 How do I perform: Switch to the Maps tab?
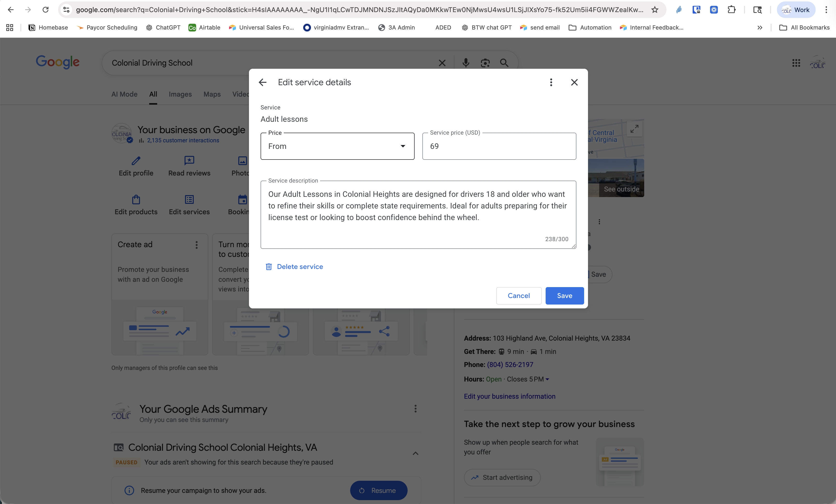212,94
